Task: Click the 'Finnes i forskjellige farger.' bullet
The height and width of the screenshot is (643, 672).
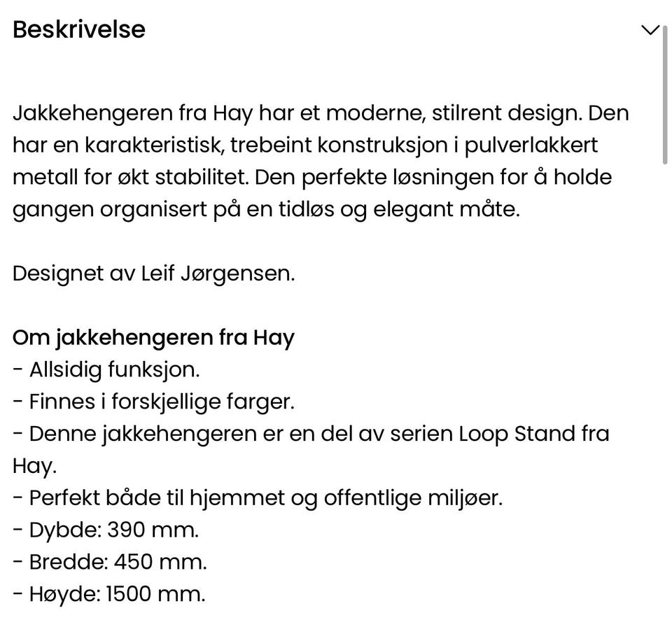Action: click(x=154, y=402)
